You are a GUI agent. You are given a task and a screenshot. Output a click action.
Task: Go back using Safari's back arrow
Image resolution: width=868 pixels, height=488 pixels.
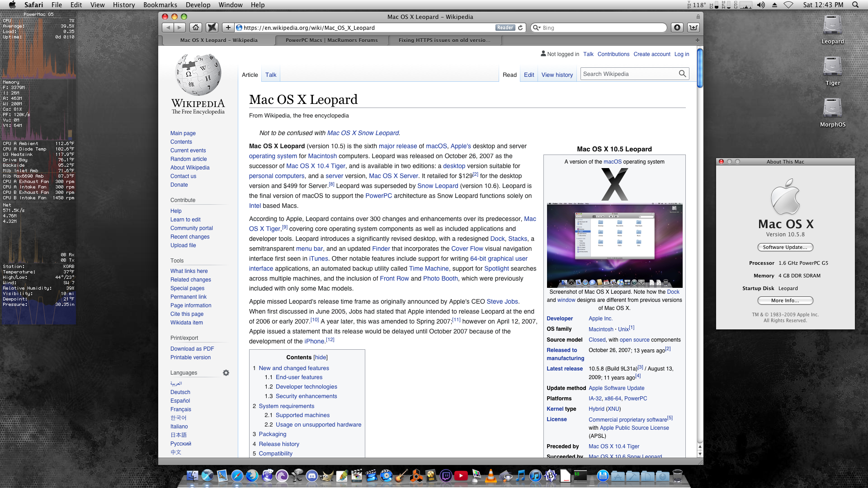[x=168, y=28]
